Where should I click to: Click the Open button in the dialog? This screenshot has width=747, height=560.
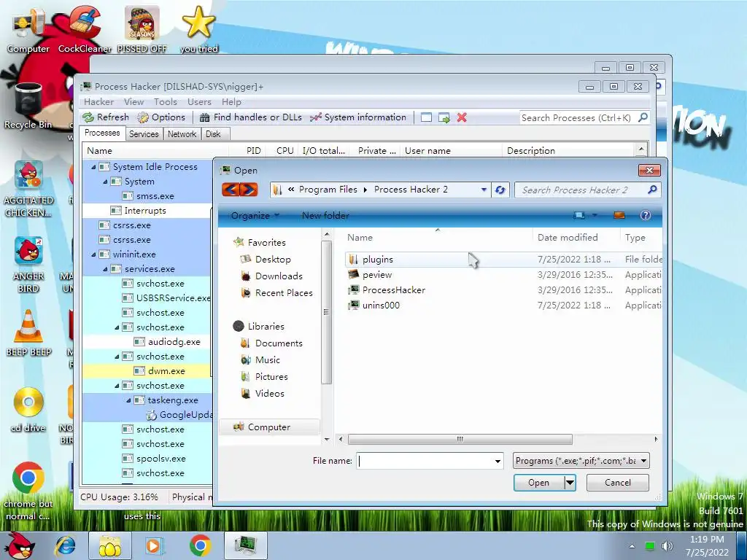(539, 483)
